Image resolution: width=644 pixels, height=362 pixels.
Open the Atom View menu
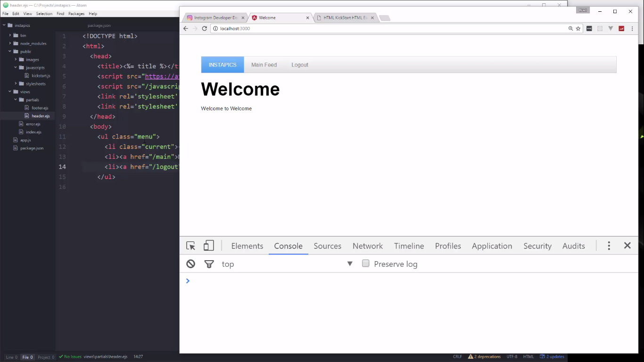pyautogui.click(x=28, y=14)
